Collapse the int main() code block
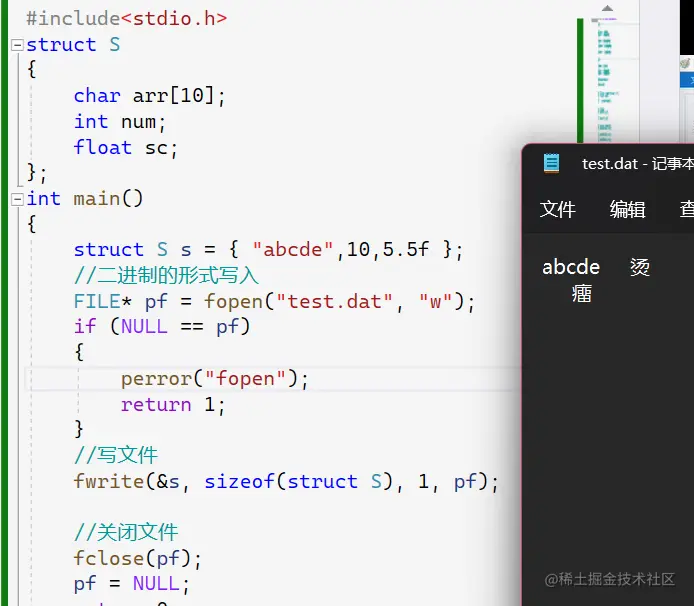This screenshot has height=606, width=694. (17, 199)
